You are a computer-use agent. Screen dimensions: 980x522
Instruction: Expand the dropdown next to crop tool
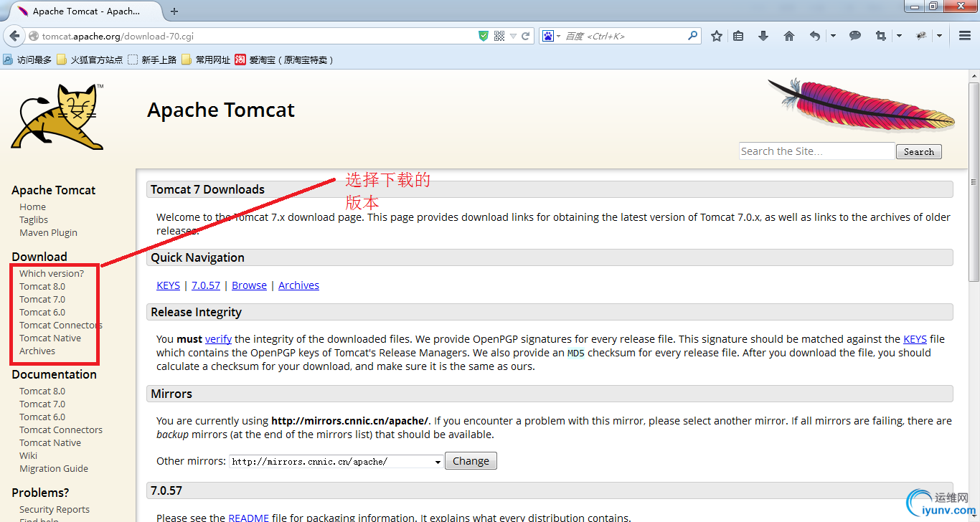point(899,36)
